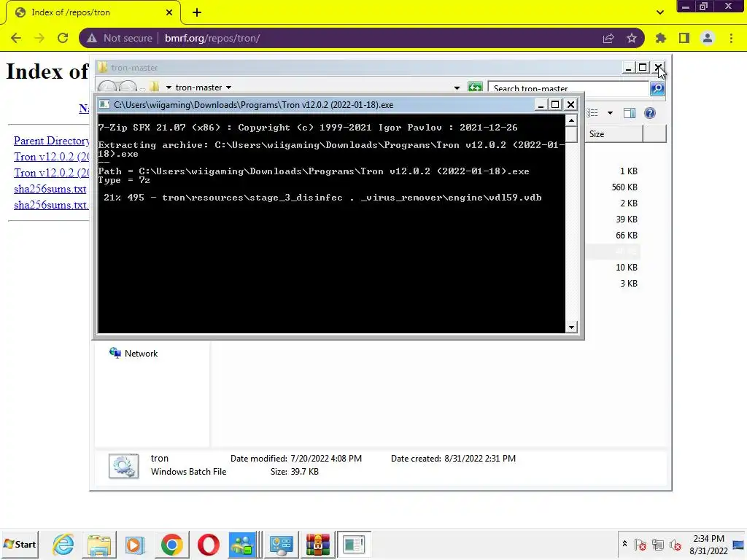Screen dimensions: 747x560
Task: Minimize the tron-master Explorer window
Action: [628, 68]
